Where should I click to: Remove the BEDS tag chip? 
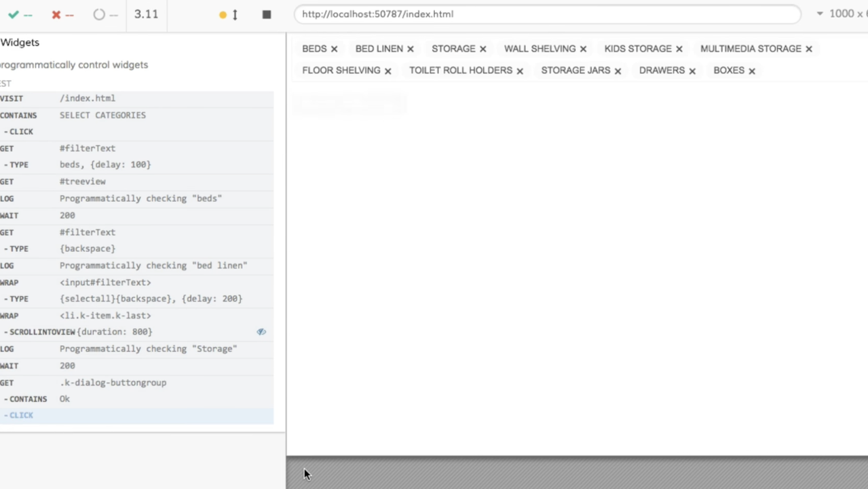tap(334, 49)
